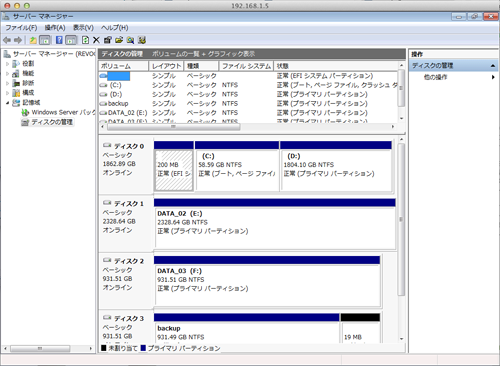Go forward using the toolbar Forward arrow
The width and height of the screenshot is (500, 366).
click(x=18, y=40)
